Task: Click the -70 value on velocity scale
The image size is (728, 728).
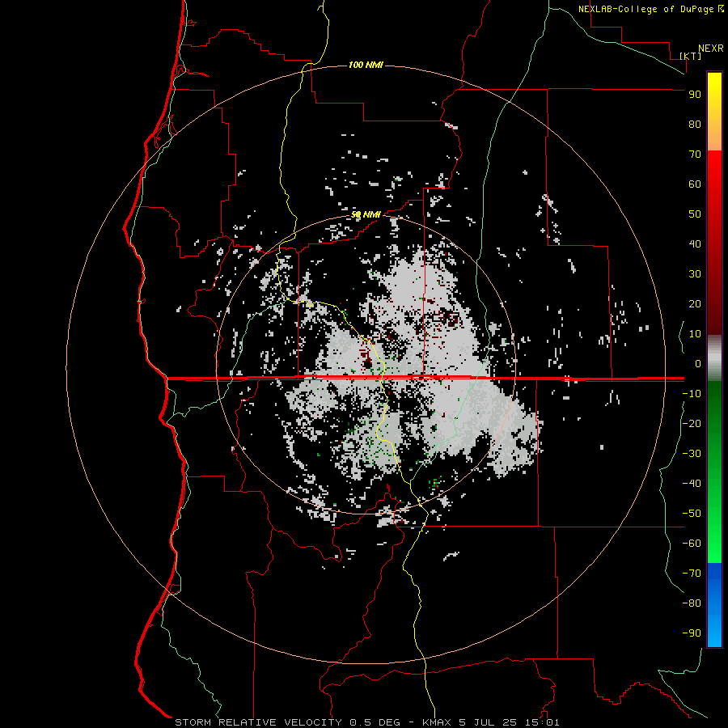Action: 692,573
